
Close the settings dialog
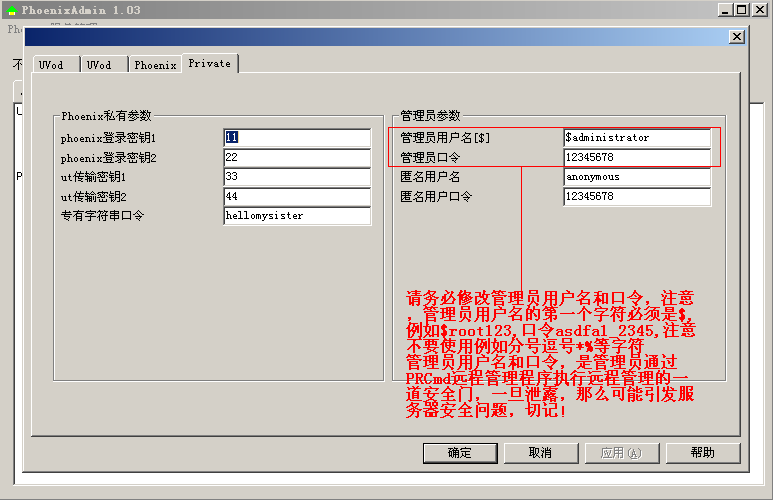737,36
